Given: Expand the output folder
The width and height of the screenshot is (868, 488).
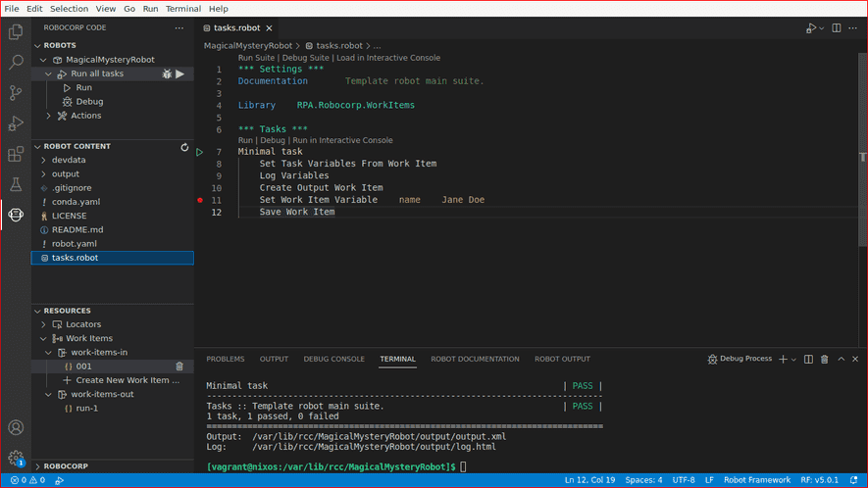Looking at the screenshot, I should (x=43, y=173).
